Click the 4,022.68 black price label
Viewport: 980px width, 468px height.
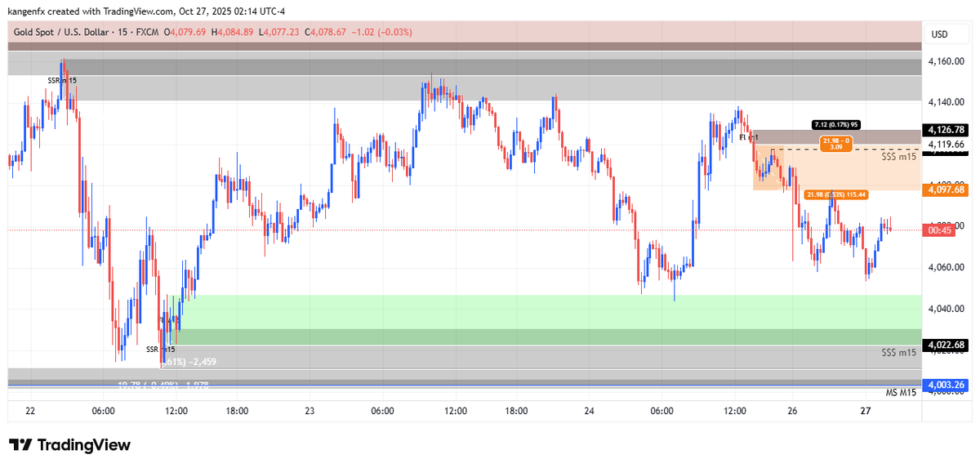947,345
